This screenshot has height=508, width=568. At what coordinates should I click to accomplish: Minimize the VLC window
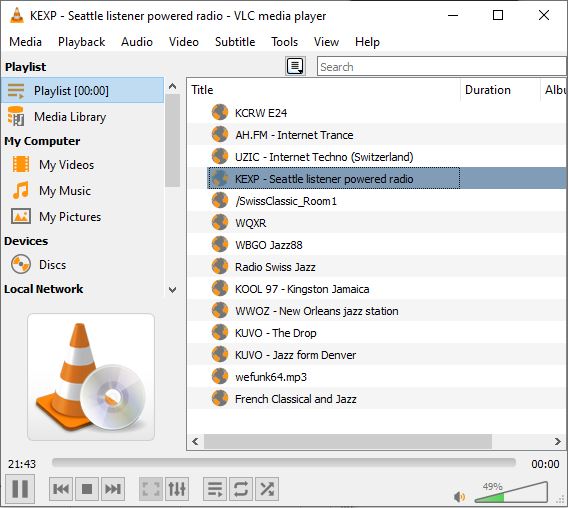pos(453,16)
